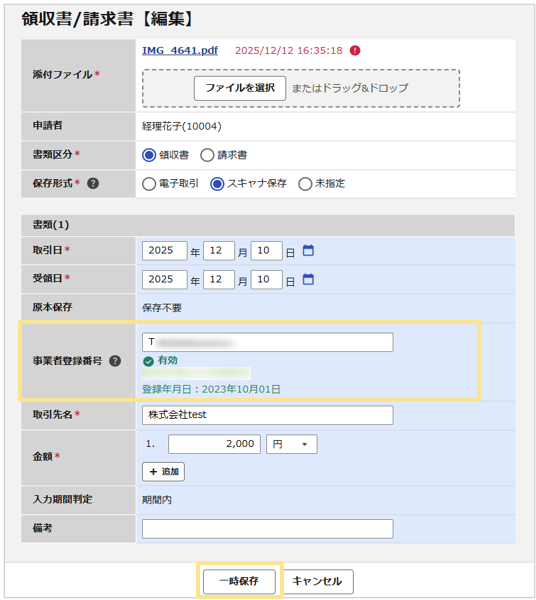Click the 書類(1) section header

pos(268,225)
